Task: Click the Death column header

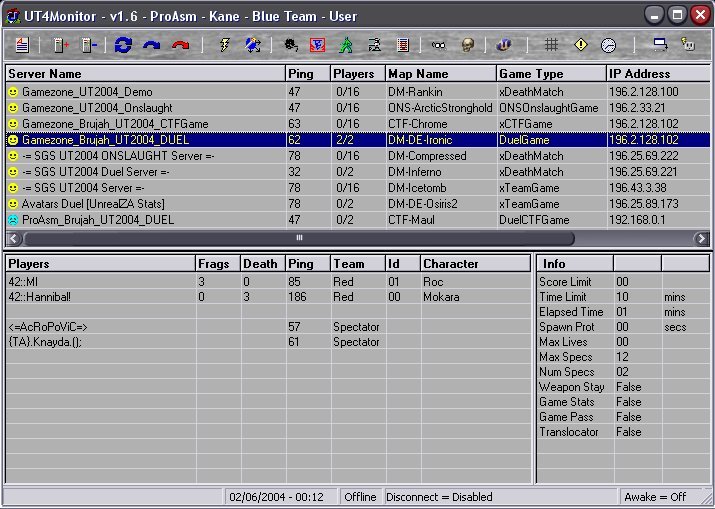Action: tap(263, 264)
